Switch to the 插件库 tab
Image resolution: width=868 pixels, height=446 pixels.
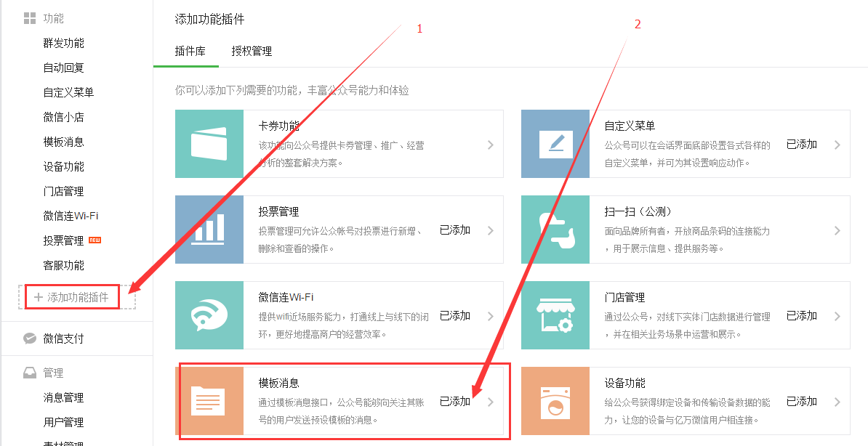click(x=190, y=52)
